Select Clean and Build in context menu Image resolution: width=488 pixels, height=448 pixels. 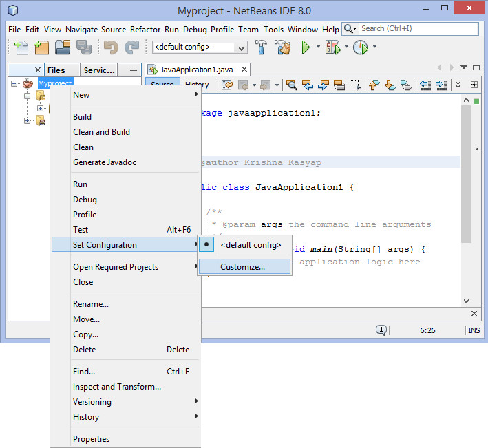coord(101,132)
